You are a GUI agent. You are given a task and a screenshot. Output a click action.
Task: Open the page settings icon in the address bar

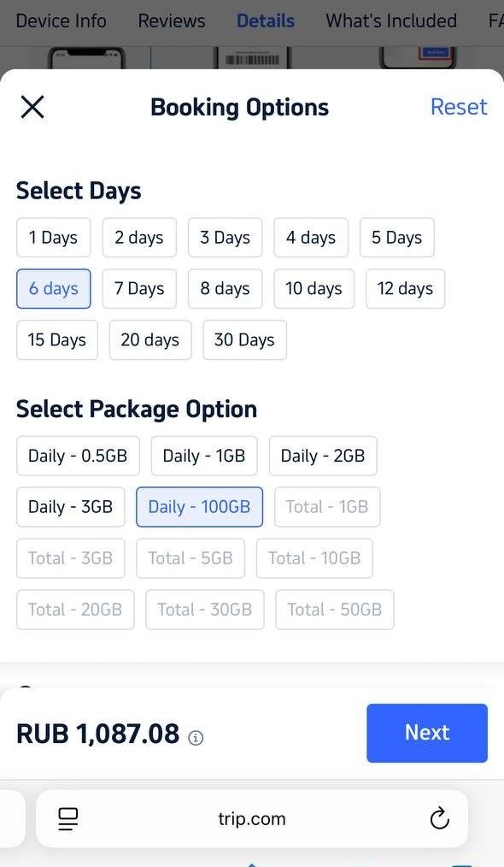[x=68, y=819]
